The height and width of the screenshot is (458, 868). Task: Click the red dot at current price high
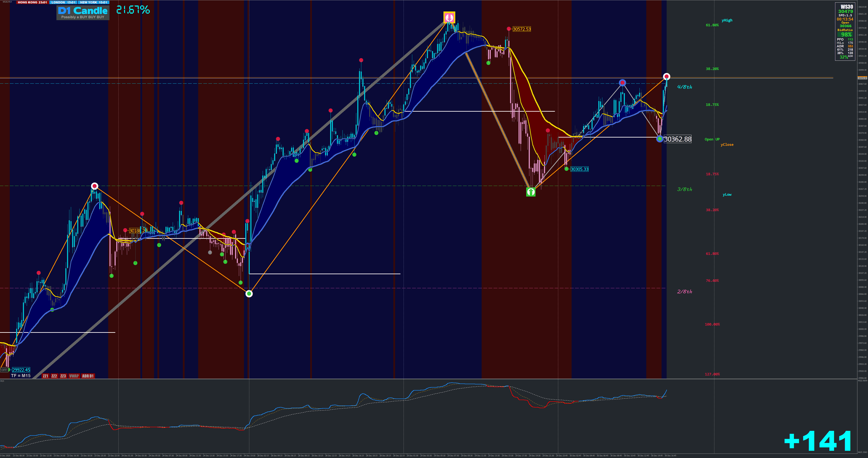[x=666, y=77]
